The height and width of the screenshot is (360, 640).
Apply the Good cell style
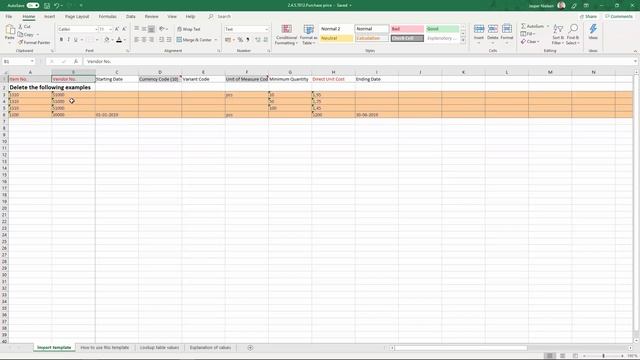[442, 29]
